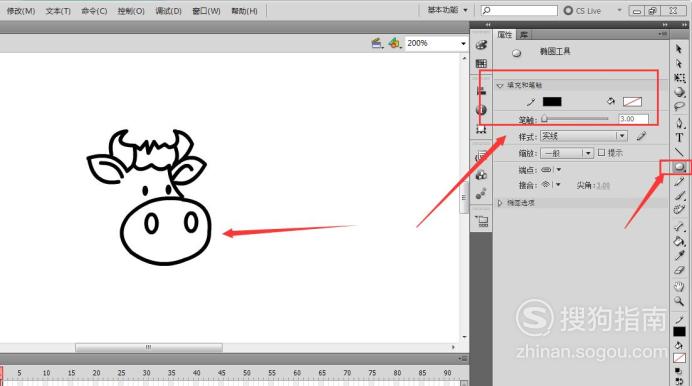
Task: Select the Selection (black arrow) tool
Action: click(679, 49)
